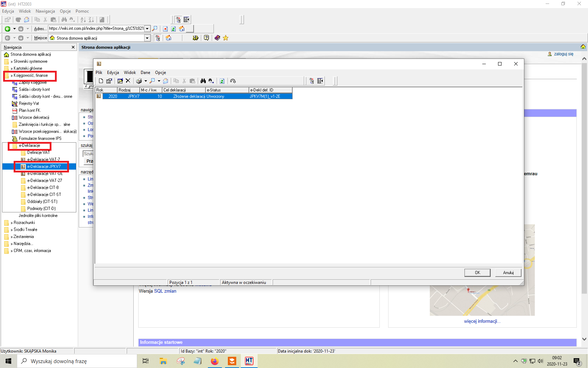This screenshot has height=368, width=588.
Task: Expand the Miejsce location dropdown
Action: (x=147, y=38)
